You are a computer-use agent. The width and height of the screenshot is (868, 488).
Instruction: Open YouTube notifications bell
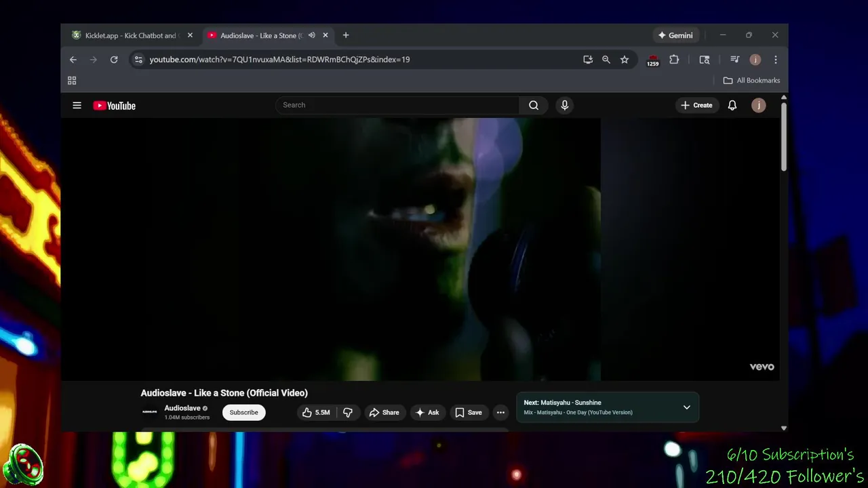click(x=732, y=105)
